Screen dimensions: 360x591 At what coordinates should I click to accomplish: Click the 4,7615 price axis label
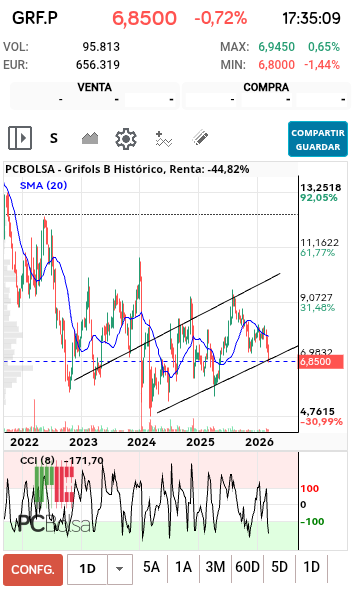pos(317,411)
